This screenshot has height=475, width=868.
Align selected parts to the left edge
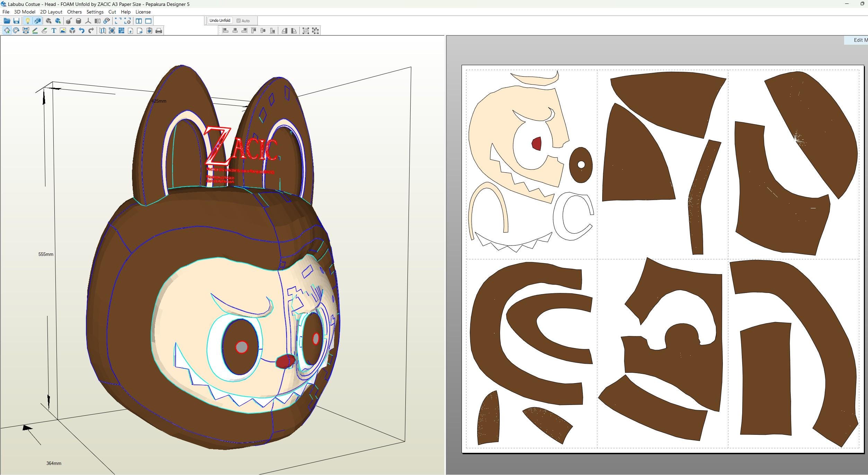pyautogui.click(x=226, y=31)
